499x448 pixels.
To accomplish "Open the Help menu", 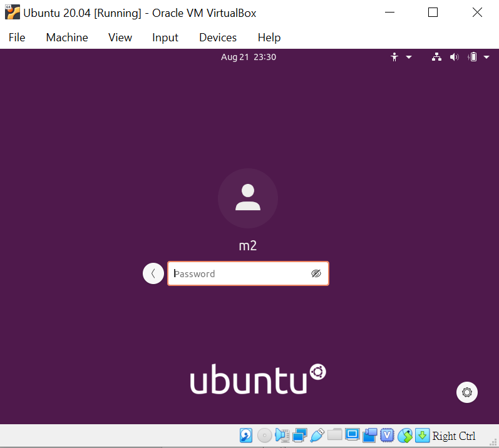I will (x=269, y=38).
